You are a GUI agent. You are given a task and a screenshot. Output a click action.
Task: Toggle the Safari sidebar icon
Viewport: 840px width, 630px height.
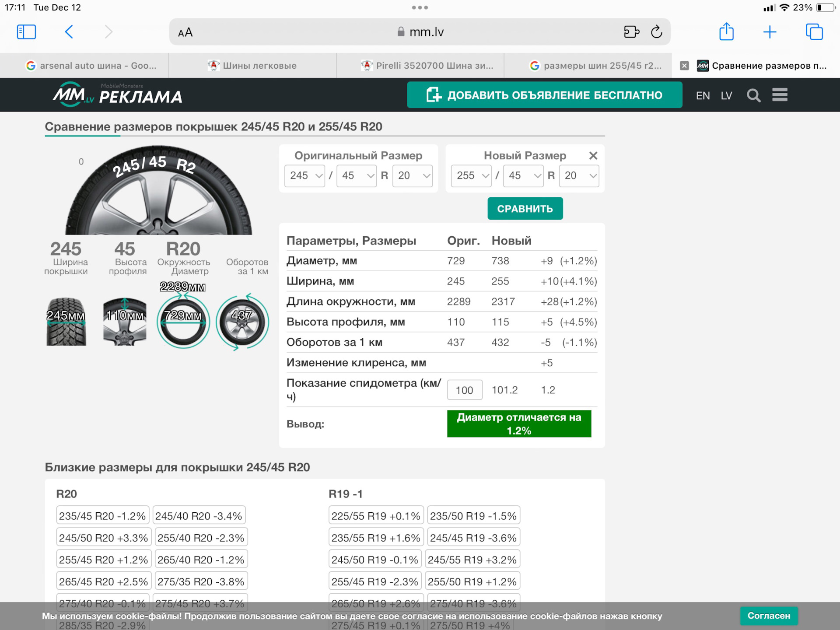pos(26,32)
